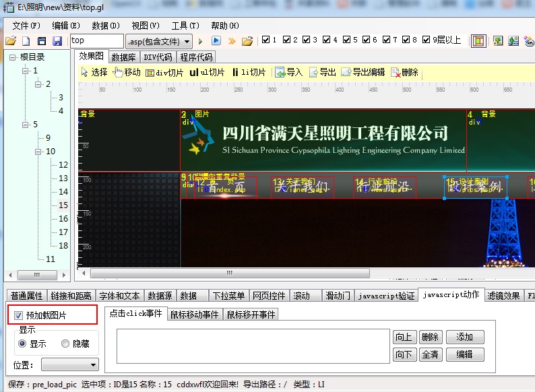Collapse the 根目录 tree node
The height and width of the screenshot is (392, 535).
pyautogui.click(x=13, y=57)
